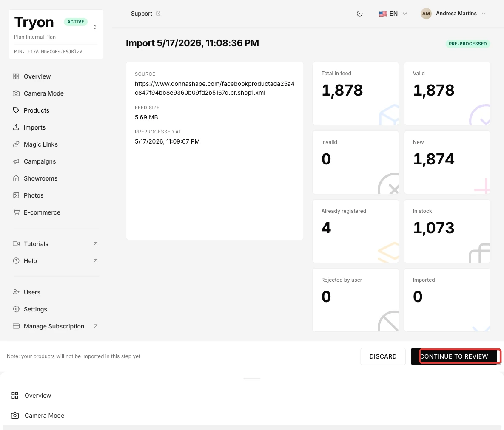Open the Showrooms page

tap(40, 178)
